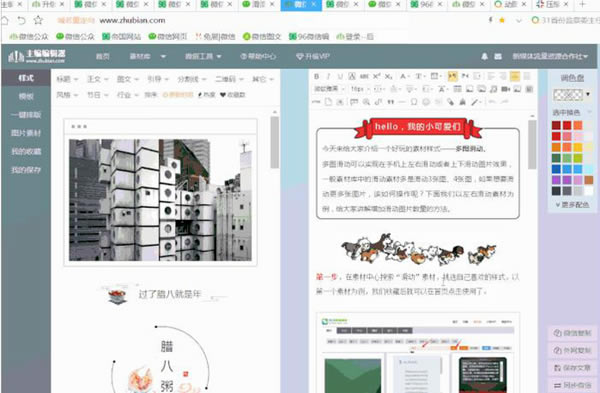This screenshot has height=393, width=600.
Task: Toggle the highlighted yellow format brush button
Action: pyautogui.click(x=452, y=76)
